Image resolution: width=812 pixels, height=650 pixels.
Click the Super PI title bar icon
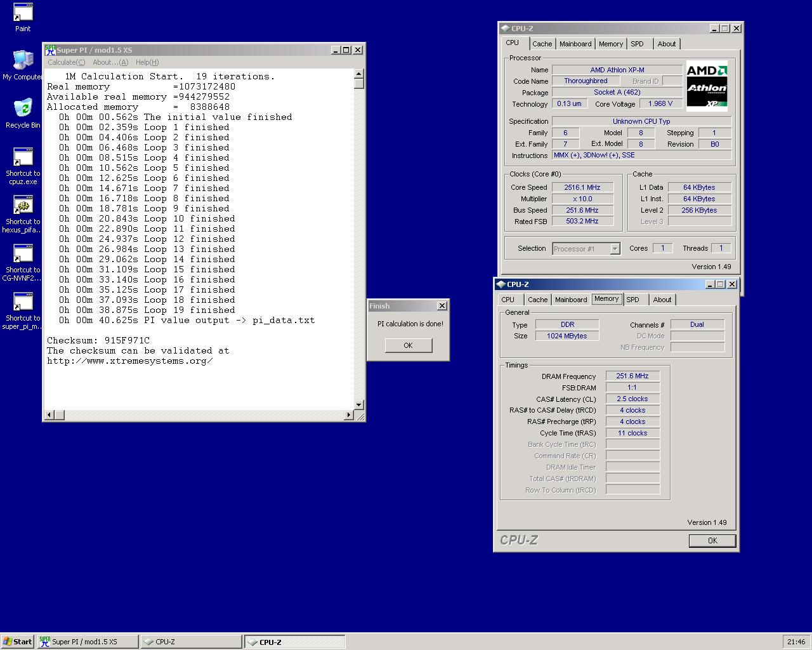pyautogui.click(x=50, y=50)
